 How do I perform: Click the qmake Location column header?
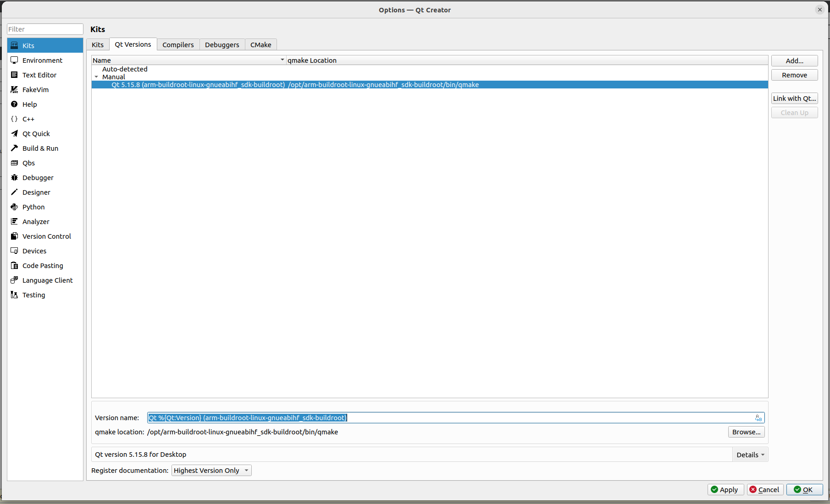tap(527, 60)
